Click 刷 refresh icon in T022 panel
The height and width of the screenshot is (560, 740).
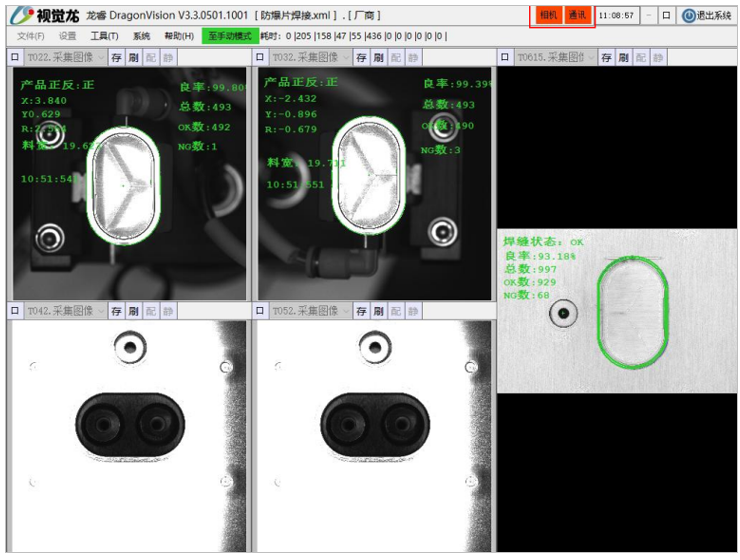pos(134,58)
